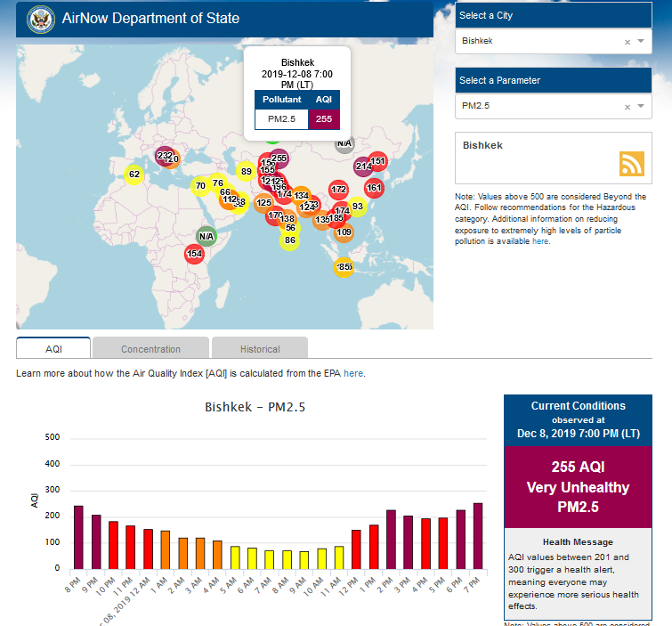Click the purple 214 AQI map marker
The height and width of the screenshot is (626, 672).
(x=363, y=166)
